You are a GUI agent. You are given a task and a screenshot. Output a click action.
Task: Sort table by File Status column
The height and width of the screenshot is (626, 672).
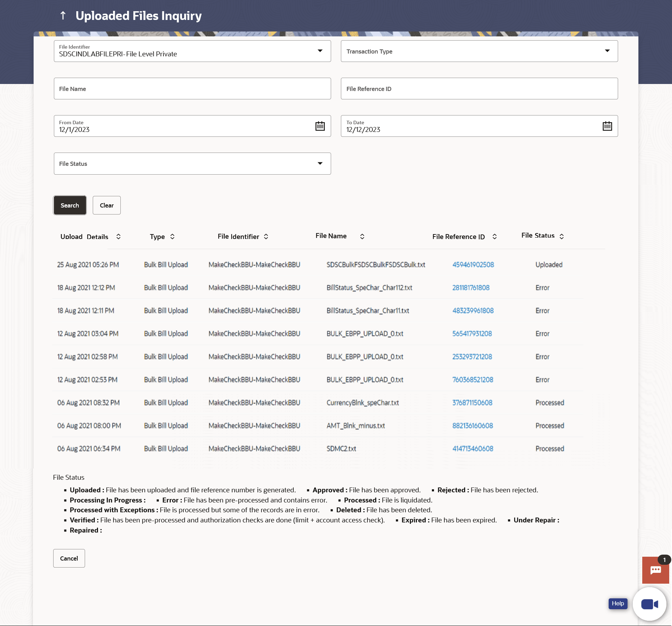pyautogui.click(x=562, y=237)
